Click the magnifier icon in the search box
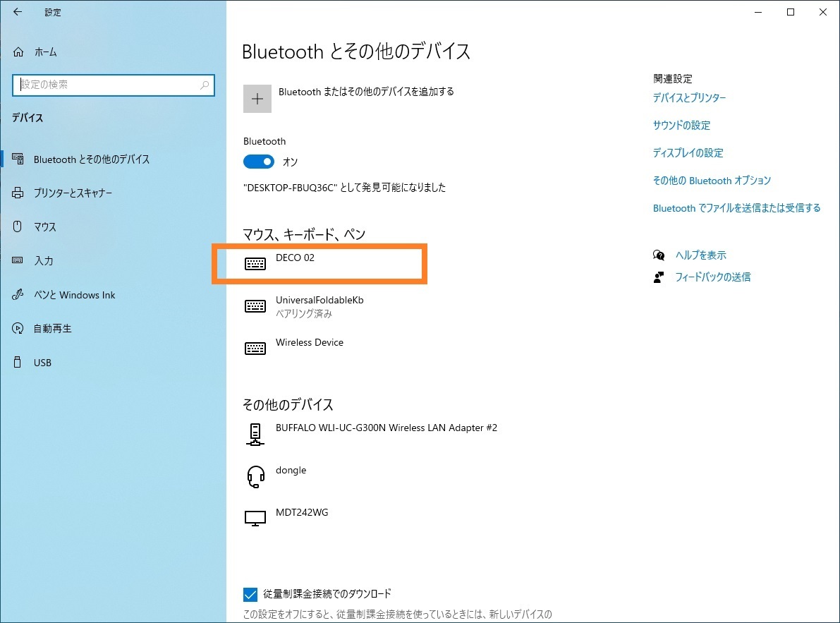840x623 pixels. (x=205, y=85)
